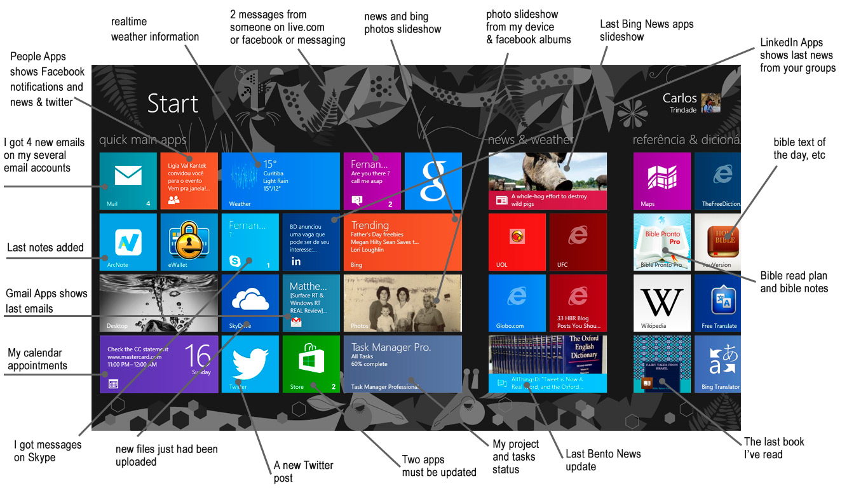Open the Maps app
The image size is (868, 488).
[x=661, y=181]
